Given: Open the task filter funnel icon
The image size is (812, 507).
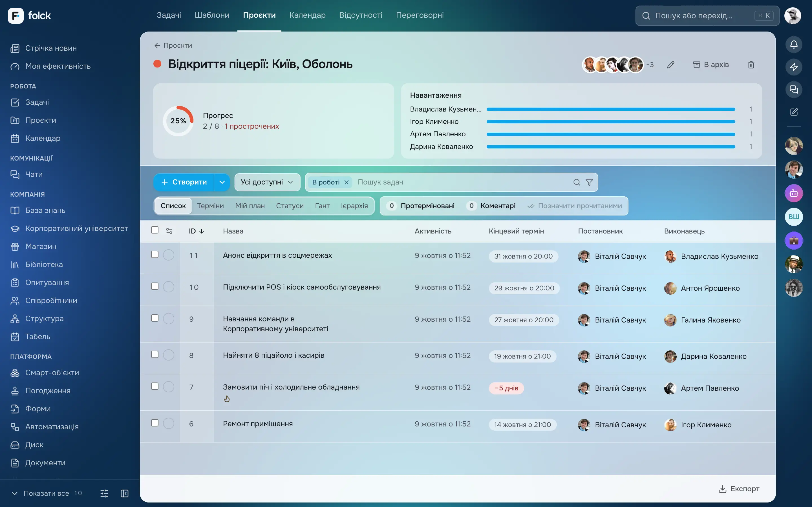Looking at the screenshot, I should point(589,182).
